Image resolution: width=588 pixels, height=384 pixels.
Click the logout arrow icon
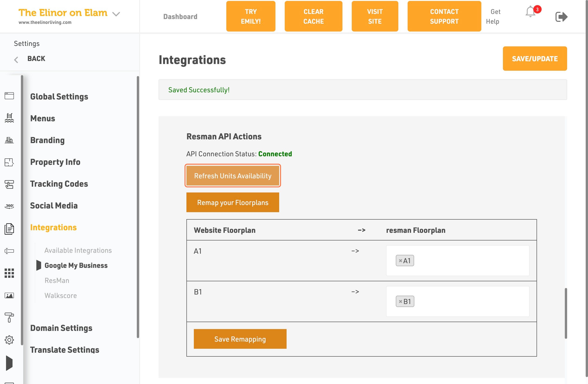click(x=561, y=16)
